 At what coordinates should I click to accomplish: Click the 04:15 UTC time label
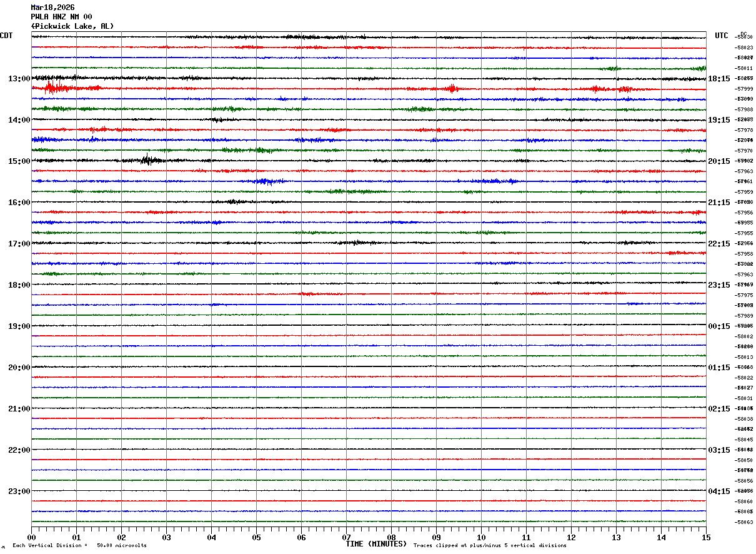pos(719,491)
